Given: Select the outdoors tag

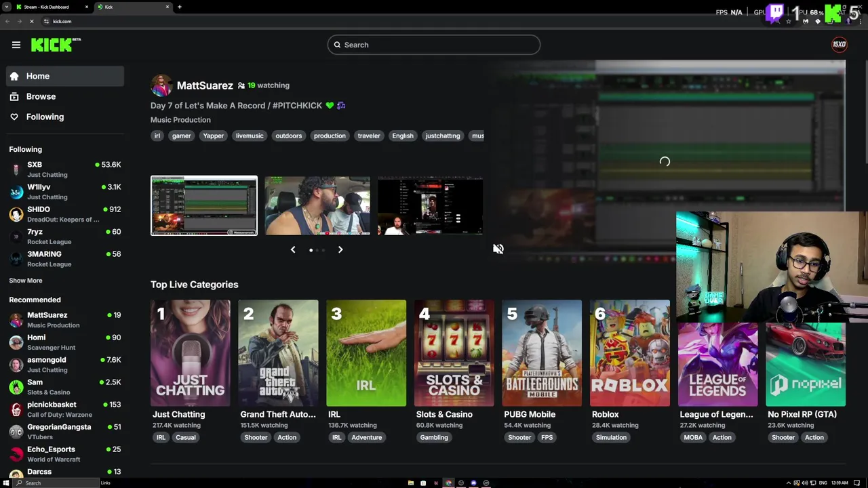Looking at the screenshot, I should 288,136.
